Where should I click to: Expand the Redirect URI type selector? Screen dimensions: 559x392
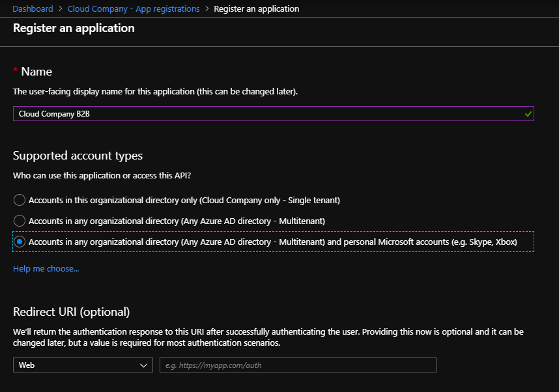pos(83,365)
